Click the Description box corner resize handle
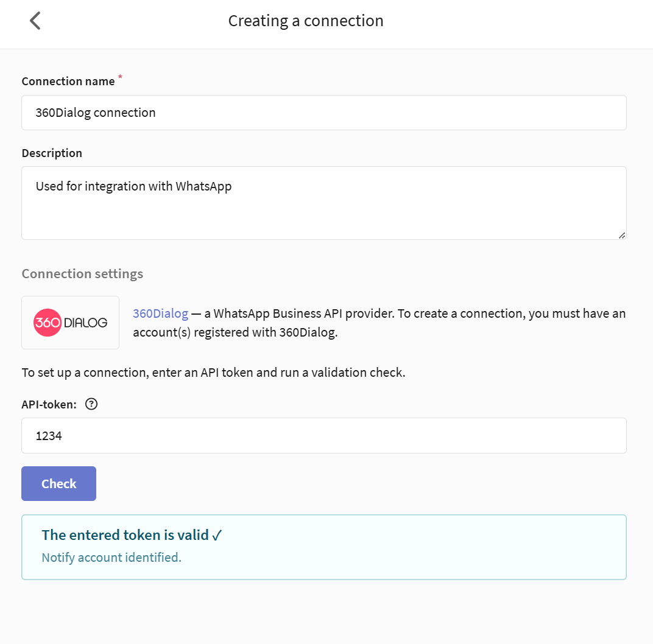The image size is (653, 644). pyautogui.click(x=622, y=235)
